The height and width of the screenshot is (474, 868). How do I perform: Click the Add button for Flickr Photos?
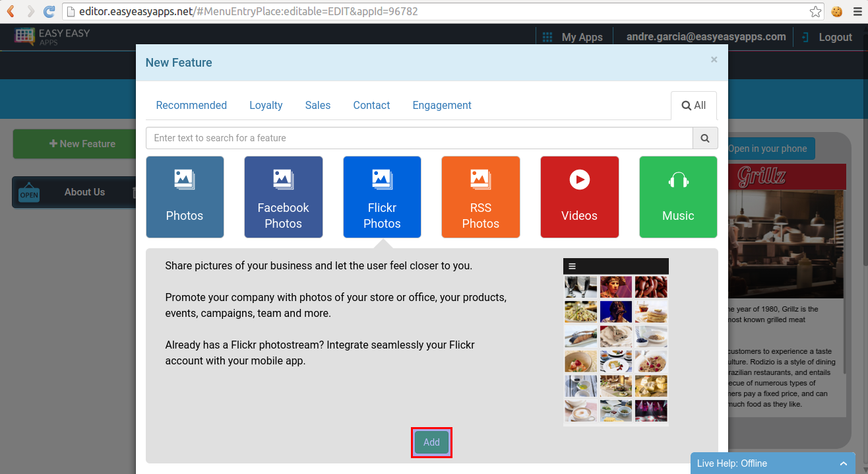click(x=431, y=442)
